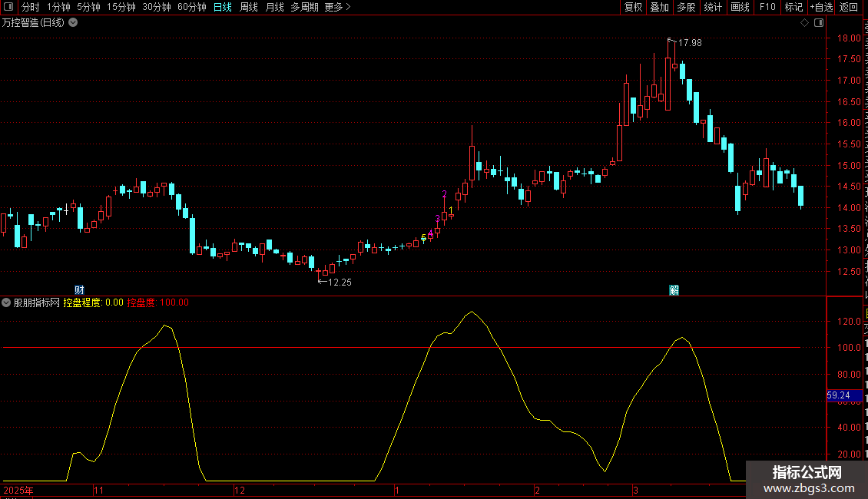Viewport: 868px width, 499px height.
Task: Click the 120.0 indicator axis label
Action: pyautogui.click(x=849, y=322)
